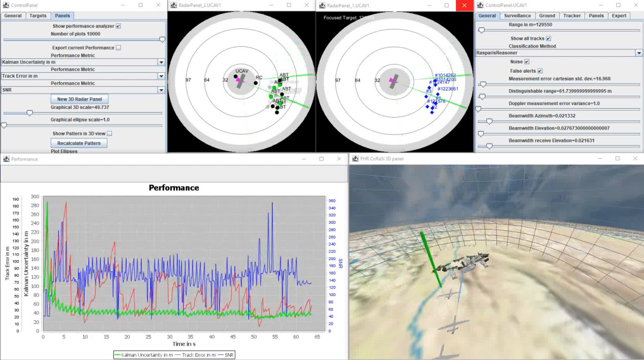Image resolution: width=644 pixels, height=360 pixels.
Task: Open the Expert tab
Action: 619,16
